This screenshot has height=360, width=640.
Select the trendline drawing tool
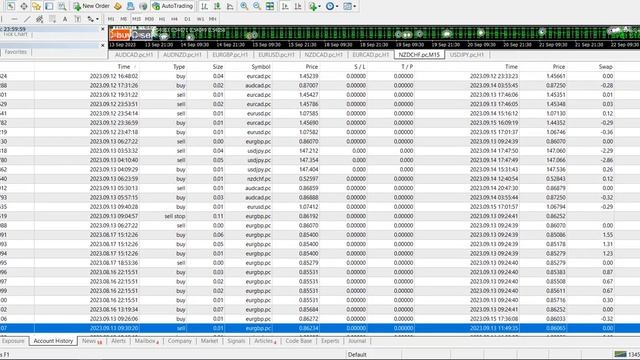27,19
